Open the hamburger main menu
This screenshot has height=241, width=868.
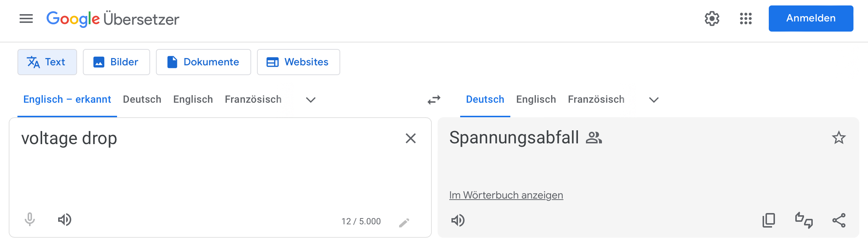pyautogui.click(x=26, y=19)
